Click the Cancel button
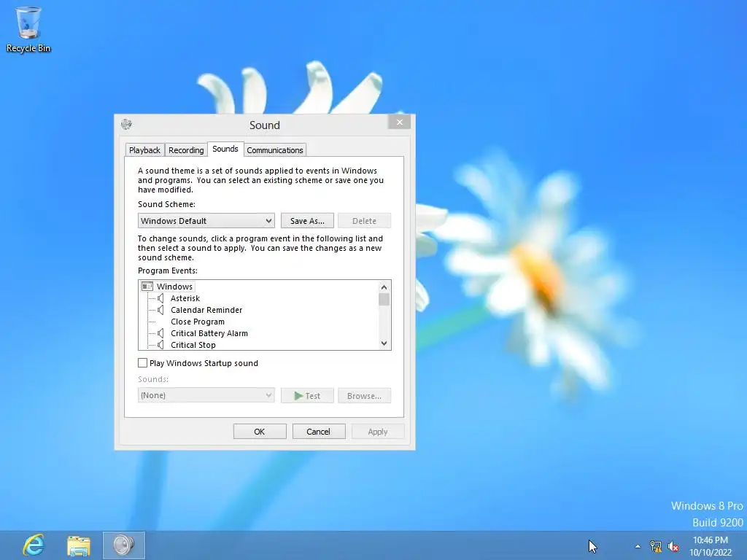The image size is (747, 560). pos(319,432)
